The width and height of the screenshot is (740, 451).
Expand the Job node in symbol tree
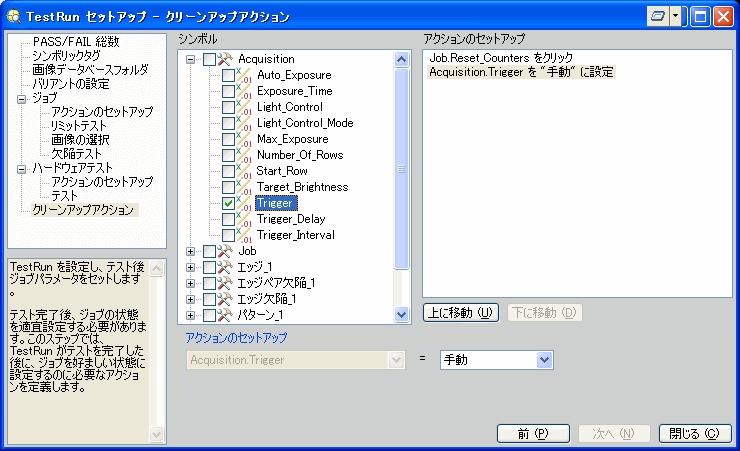point(191,251)
